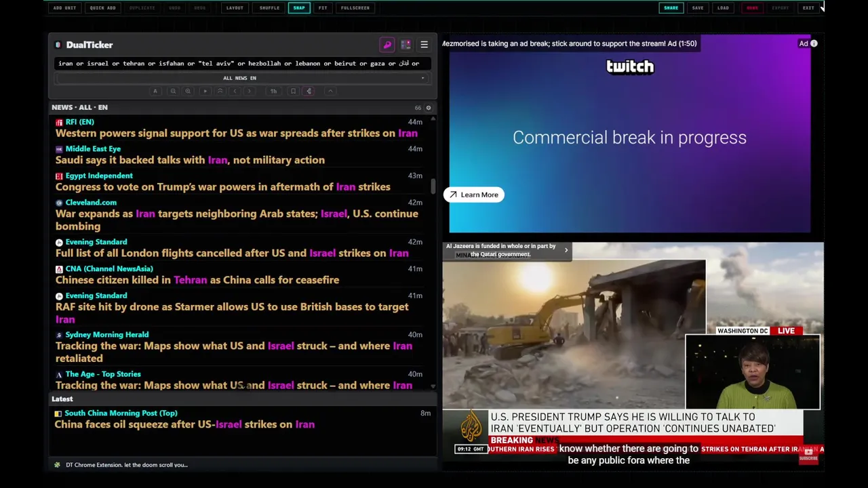Screen dimensions: 868x488
Task: Click the CNA (Channel NewsAsia) source icon
Action: 59,269
